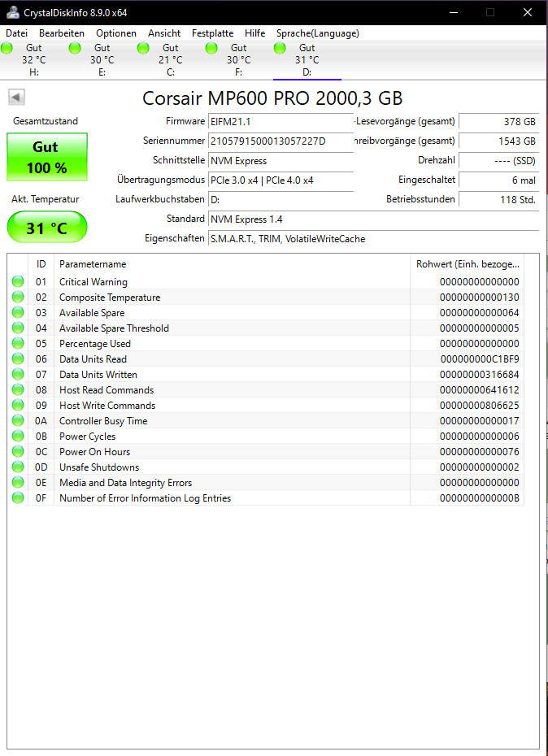Click status dot for Available Spare Threshold
The width and height of the screenshot is (548, 756).
[x=18, y=328]
